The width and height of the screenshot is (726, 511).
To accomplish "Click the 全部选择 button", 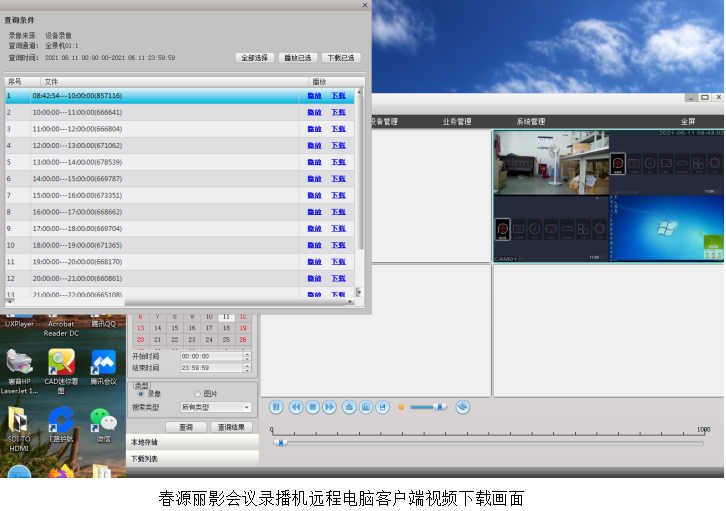I will tap(255, 58).
